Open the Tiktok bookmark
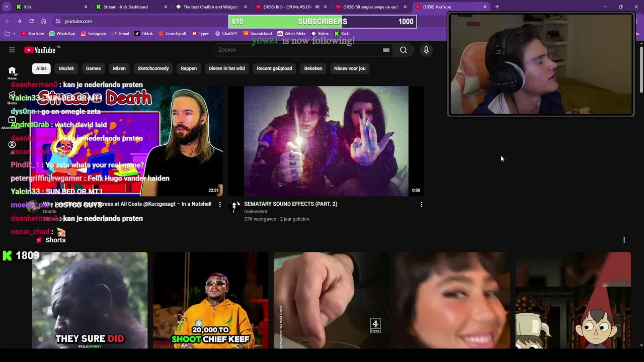 (143, 33)
